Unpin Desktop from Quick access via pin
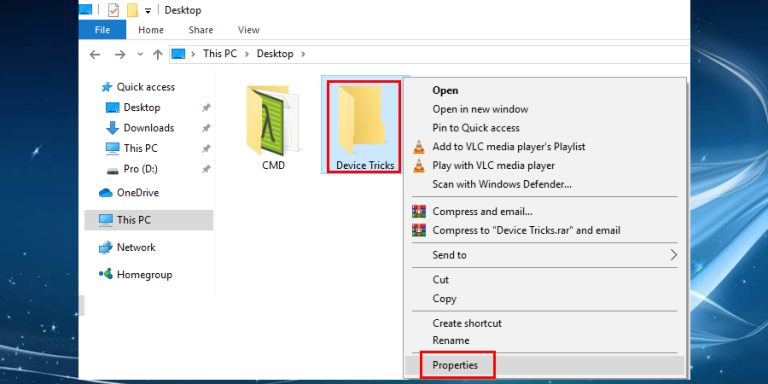Screen dimensions: 768x384 point(206,107)
